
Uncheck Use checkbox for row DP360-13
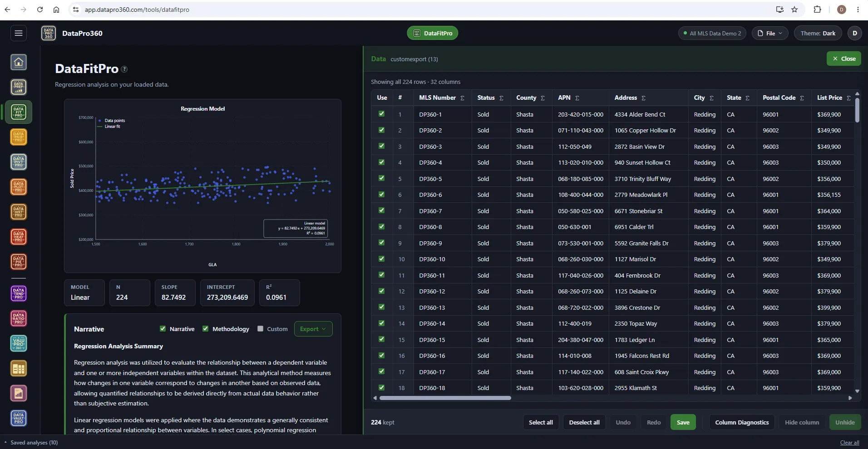point(381,307)
